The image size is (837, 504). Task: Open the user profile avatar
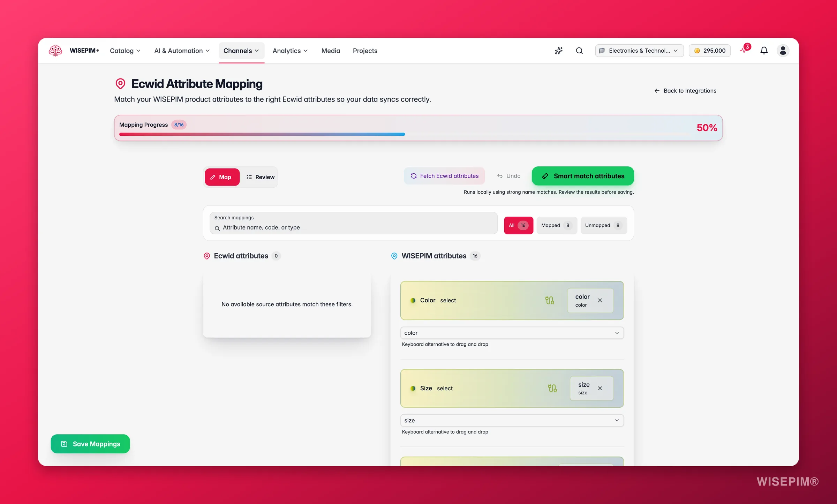[x=783, y=51]
